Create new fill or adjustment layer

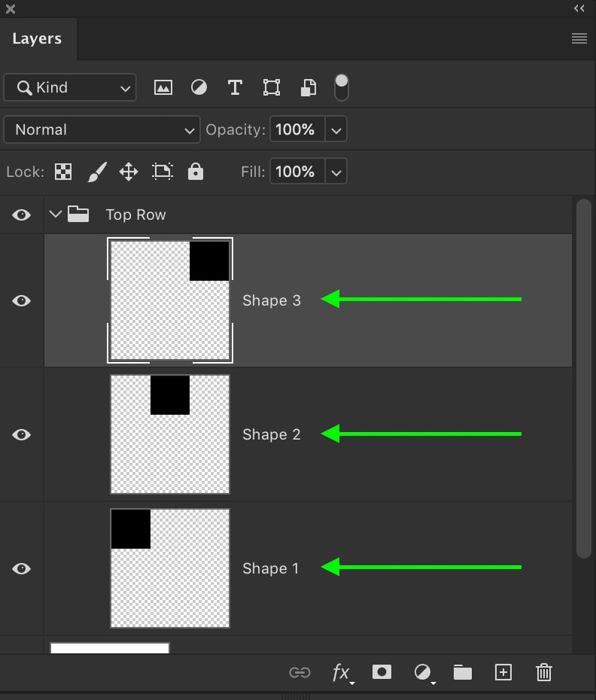coord(424,673)
